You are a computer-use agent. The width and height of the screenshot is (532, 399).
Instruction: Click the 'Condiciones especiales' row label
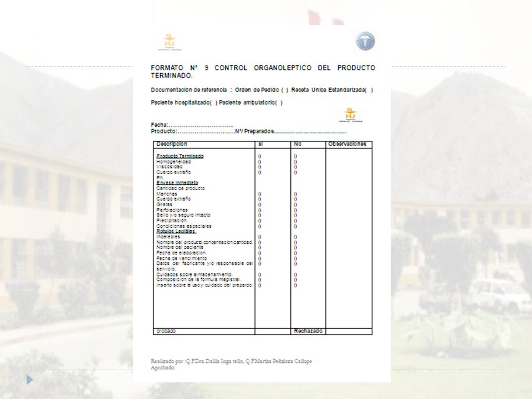tap(184, 226)
